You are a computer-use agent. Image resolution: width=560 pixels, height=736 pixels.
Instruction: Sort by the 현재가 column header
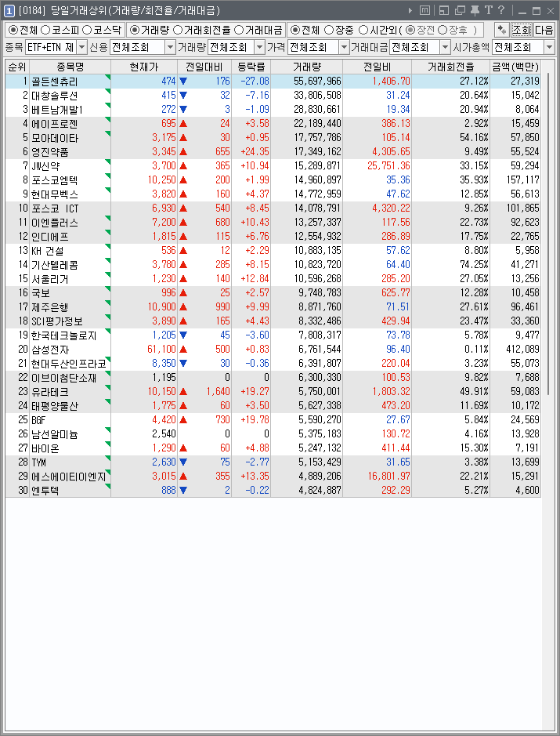[144, 67]
